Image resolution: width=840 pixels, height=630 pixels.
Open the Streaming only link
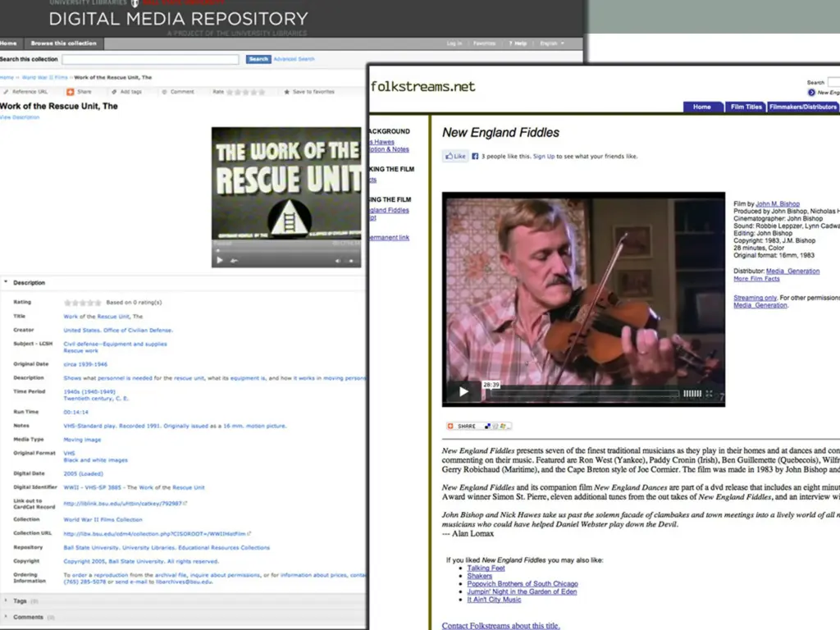click(755, 298)
